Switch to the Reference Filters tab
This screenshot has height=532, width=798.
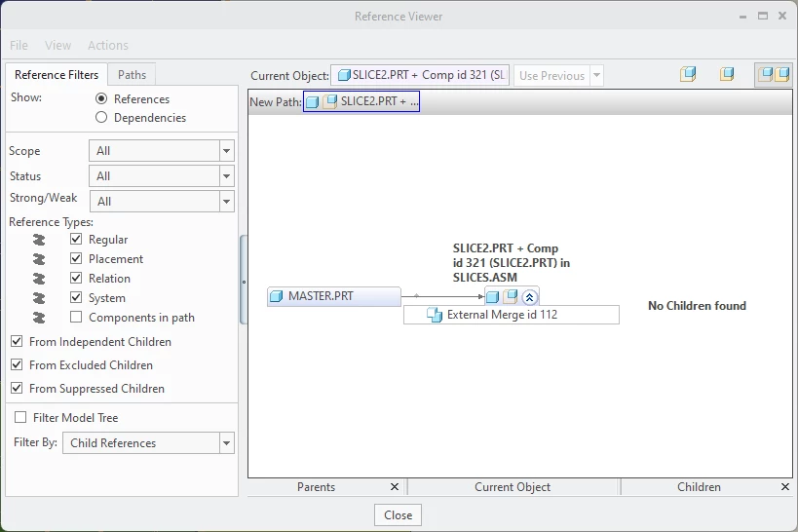click(x=57, y=75)
